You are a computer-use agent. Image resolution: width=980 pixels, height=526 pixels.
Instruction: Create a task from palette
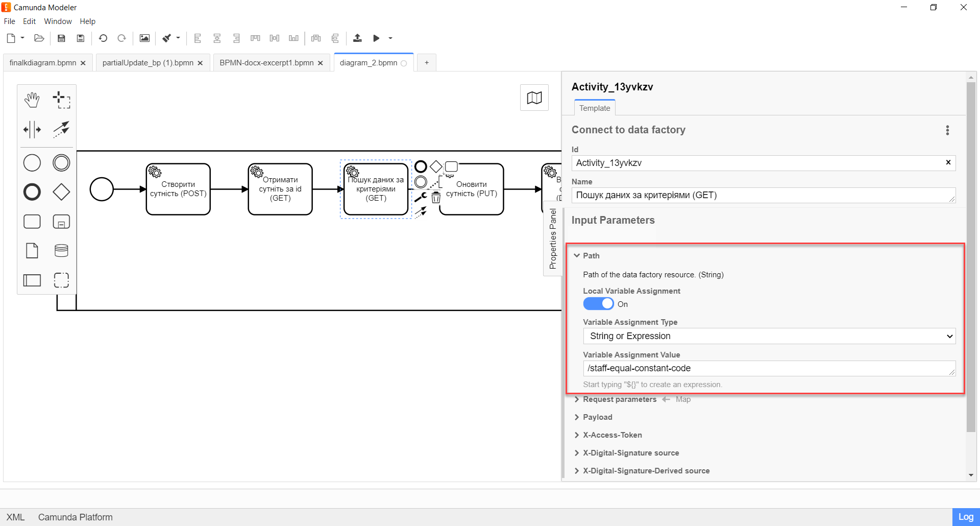tap(32, 222)
